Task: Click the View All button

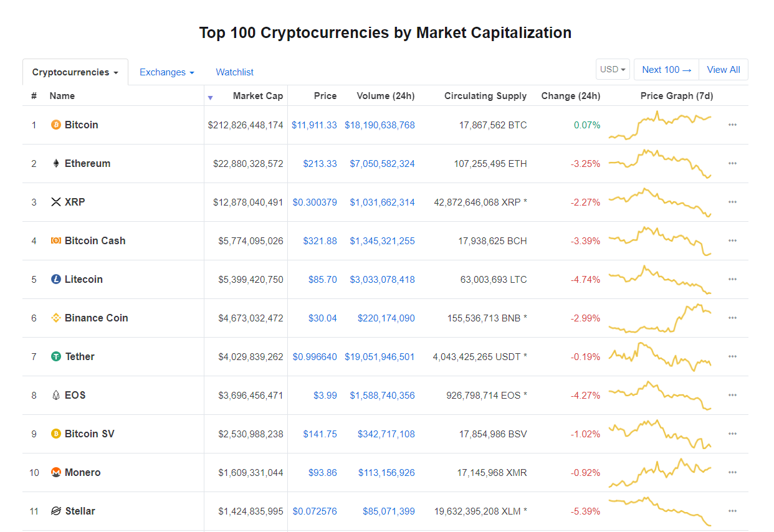Action: [x=724, y=70]
